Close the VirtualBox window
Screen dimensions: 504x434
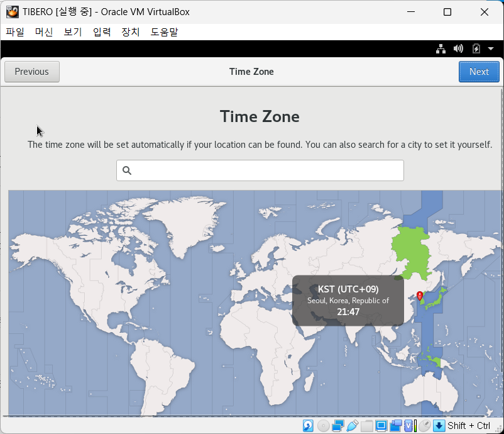point(485,12)
